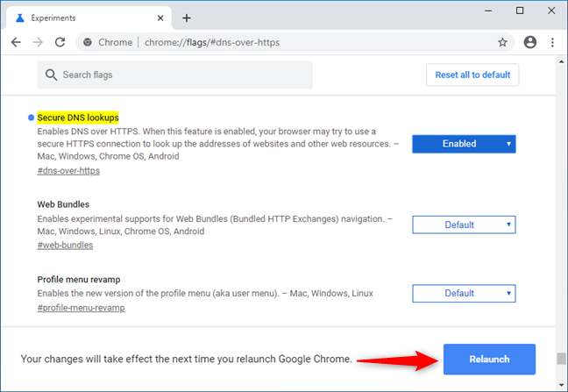Follow the #profile-menu-revamp link
This screenshot has width=568, height=392.
81,308
